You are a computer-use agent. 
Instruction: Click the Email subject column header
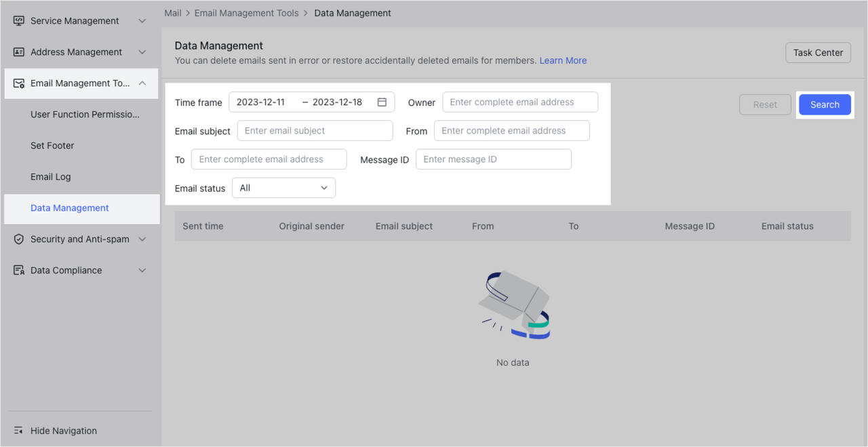click(404, 226)
